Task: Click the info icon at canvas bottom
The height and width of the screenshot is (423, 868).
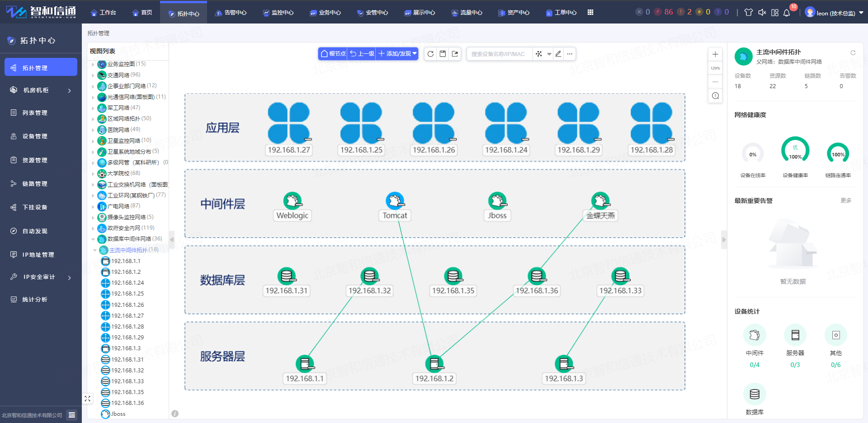Action: [x=175, y=414]
